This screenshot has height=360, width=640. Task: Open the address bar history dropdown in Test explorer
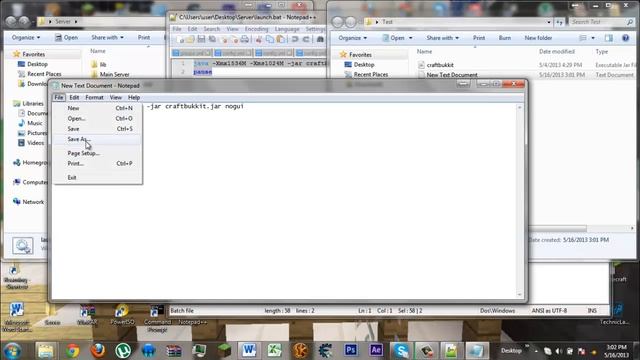[549, 22]
